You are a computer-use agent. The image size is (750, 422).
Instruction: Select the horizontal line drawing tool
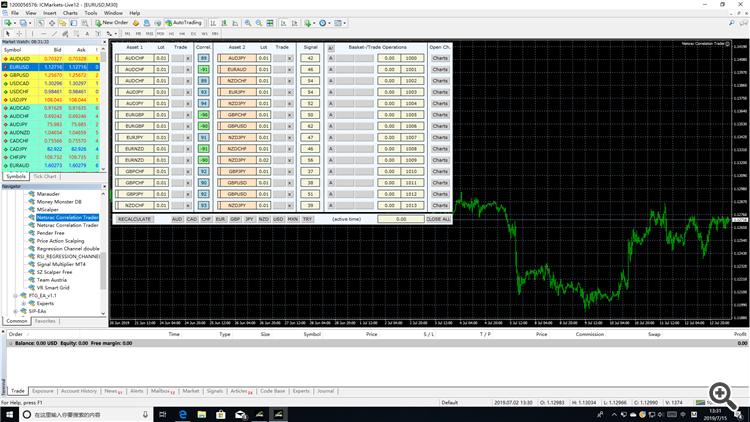point(43,33)
